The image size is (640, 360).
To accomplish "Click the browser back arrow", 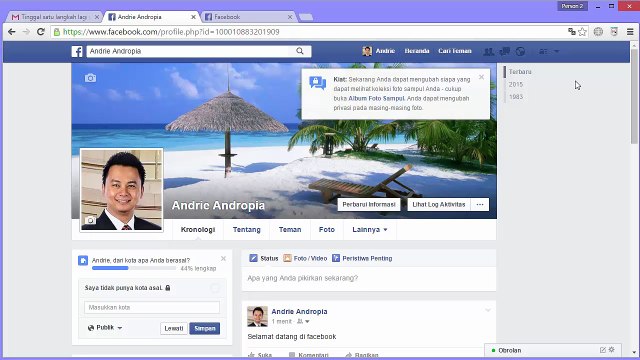I will coord(11,32).
